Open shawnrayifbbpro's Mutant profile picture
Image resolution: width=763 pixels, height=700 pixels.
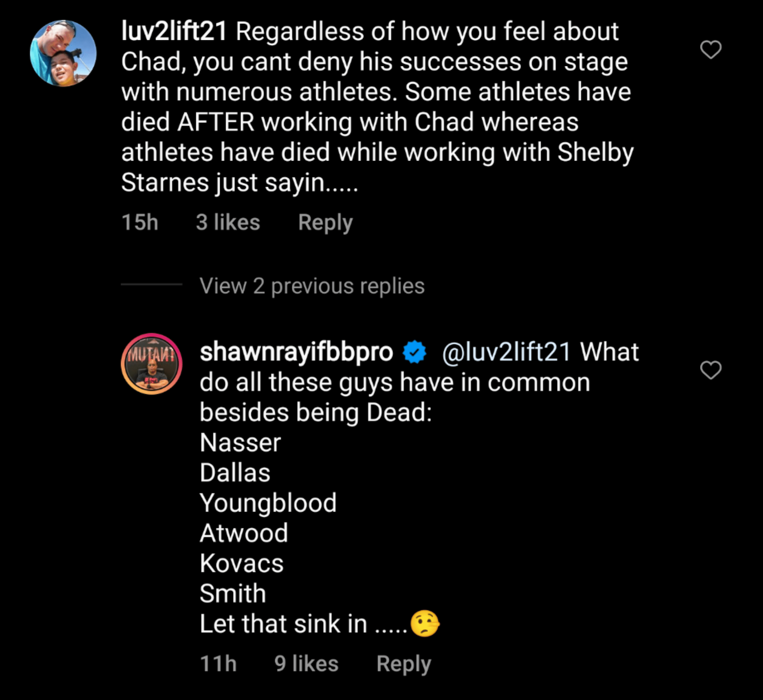click(152, 364)
